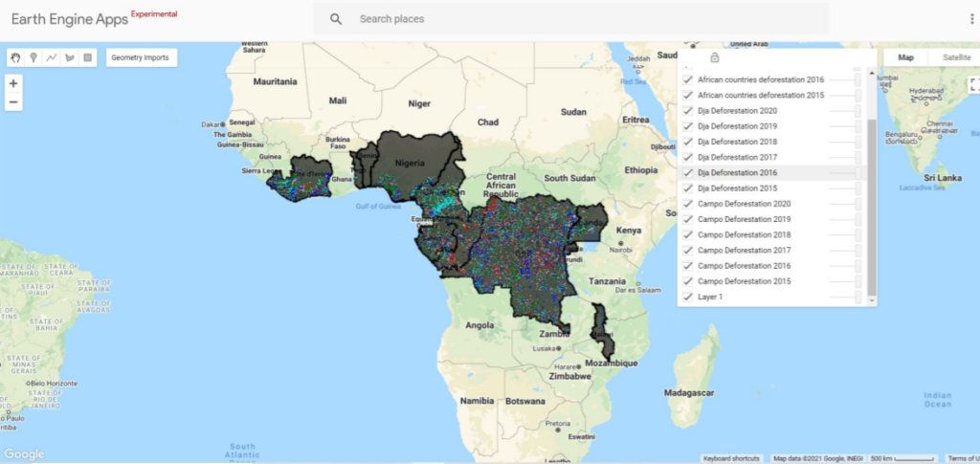Click the layers list scrollbar thumb
The height and width of the screenshot is (464, 980).
click(872, 206)
